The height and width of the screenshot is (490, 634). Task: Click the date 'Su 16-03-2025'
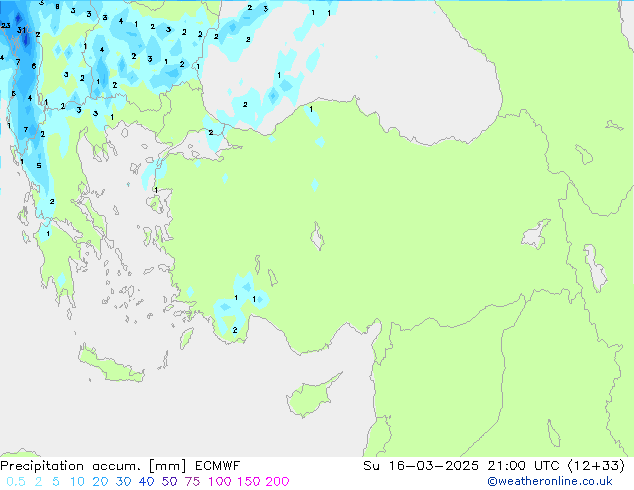(x=421, y=466)
